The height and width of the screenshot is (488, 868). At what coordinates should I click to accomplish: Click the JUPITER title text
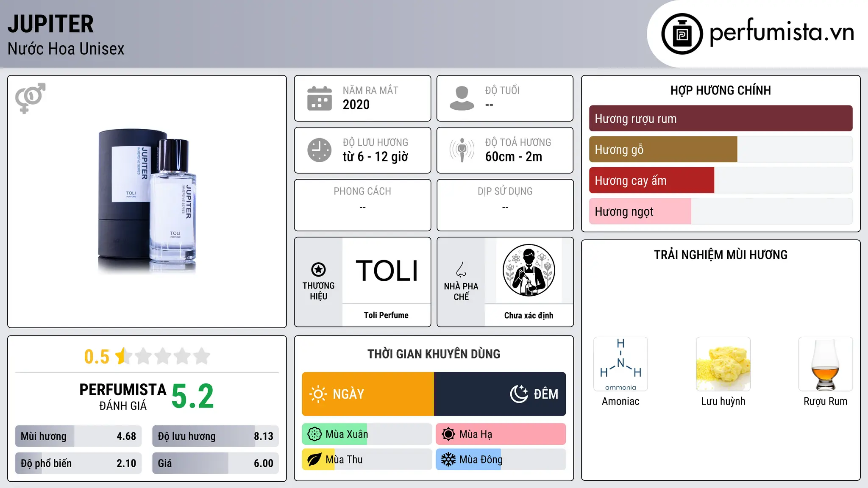(50, 24)
